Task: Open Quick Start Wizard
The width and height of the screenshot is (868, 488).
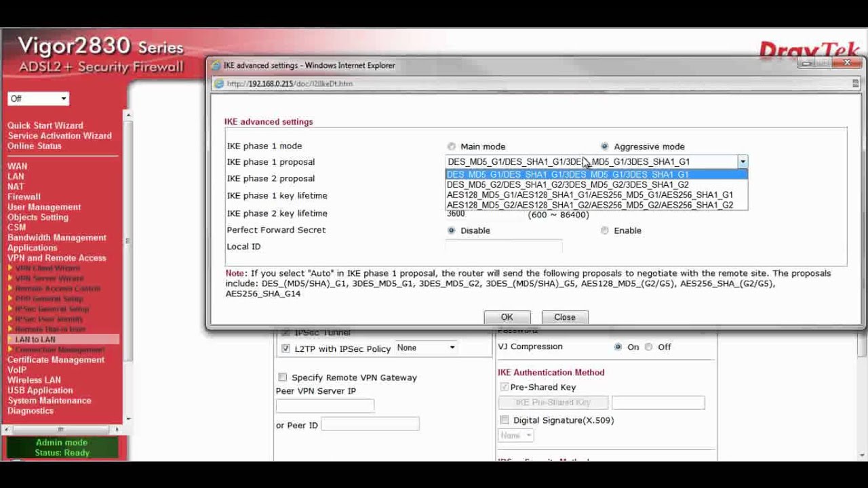Action: pos(45,125)
